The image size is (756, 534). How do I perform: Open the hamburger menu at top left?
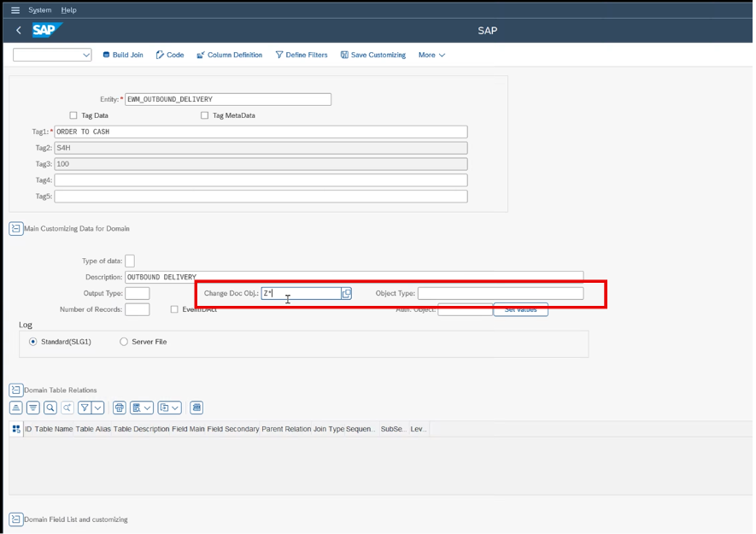15,10
